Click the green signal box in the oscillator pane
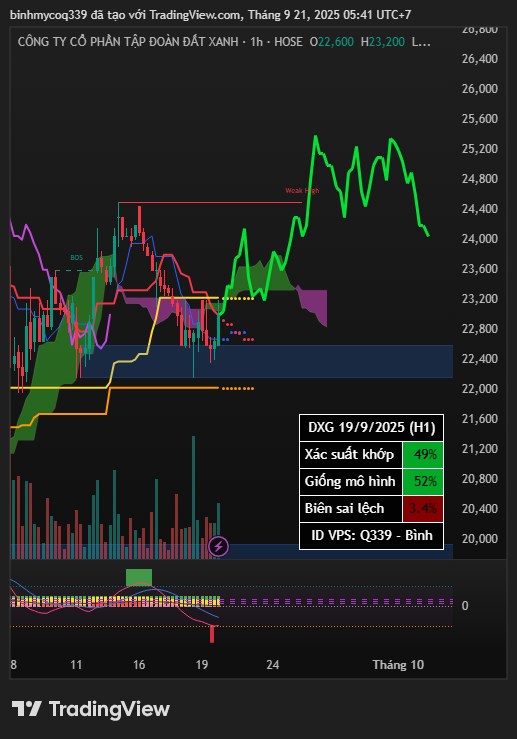Image resolution: width=517 pixels, height=739 pixels. click(139, 577)
